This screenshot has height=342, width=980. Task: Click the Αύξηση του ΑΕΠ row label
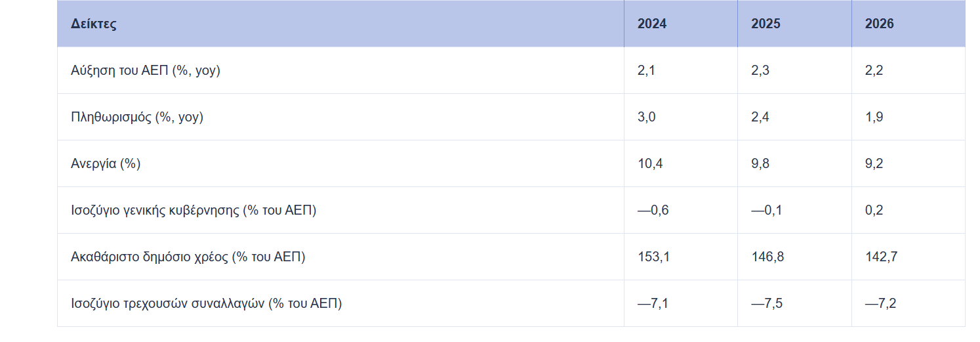point(146,71)
